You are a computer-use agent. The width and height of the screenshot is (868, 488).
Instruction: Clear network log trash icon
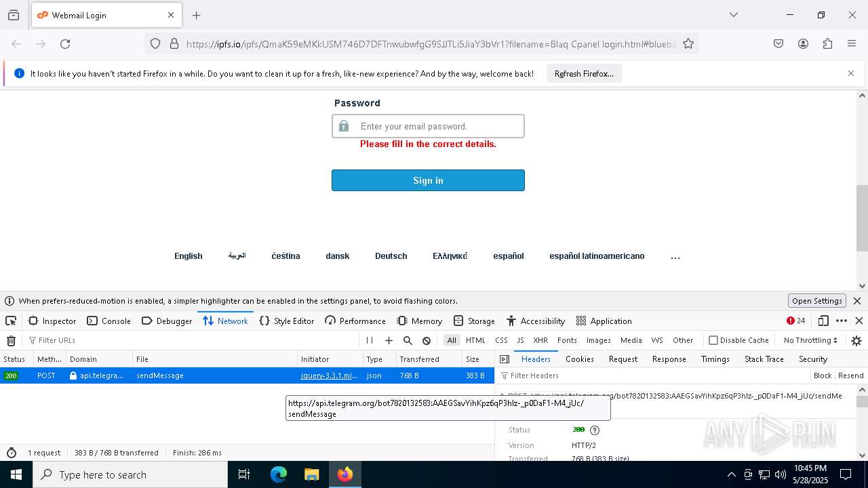11,341
